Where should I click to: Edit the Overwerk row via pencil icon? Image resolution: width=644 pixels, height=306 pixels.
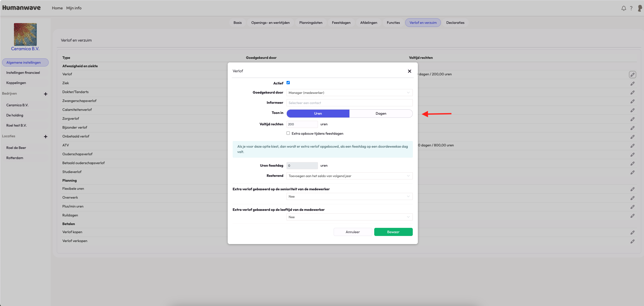[632, 198]
